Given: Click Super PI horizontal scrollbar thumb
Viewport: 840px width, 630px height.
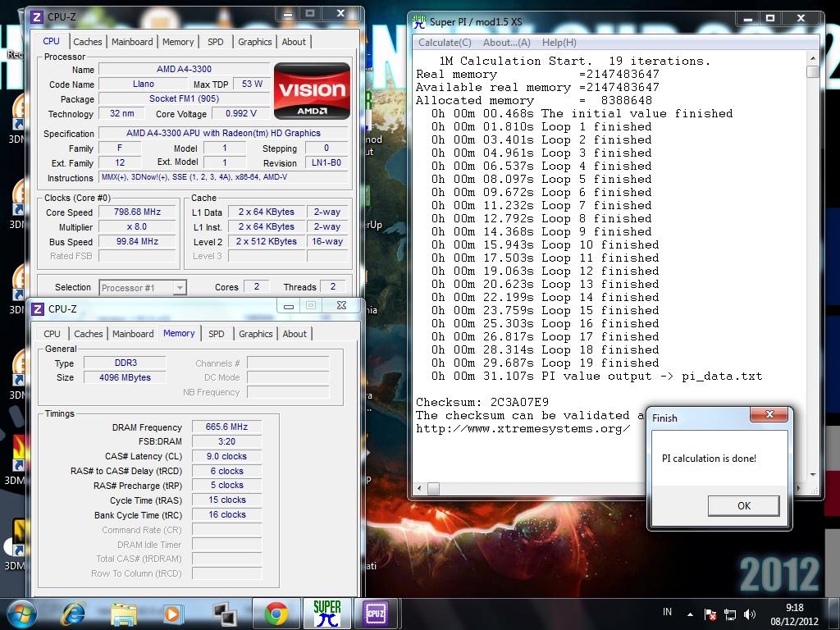Looking at the screenshot, I should pos(433,489).
